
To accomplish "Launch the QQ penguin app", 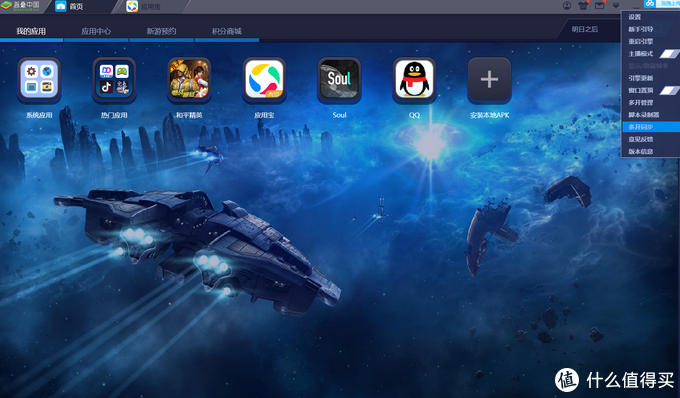I will (x=414, y=80).
